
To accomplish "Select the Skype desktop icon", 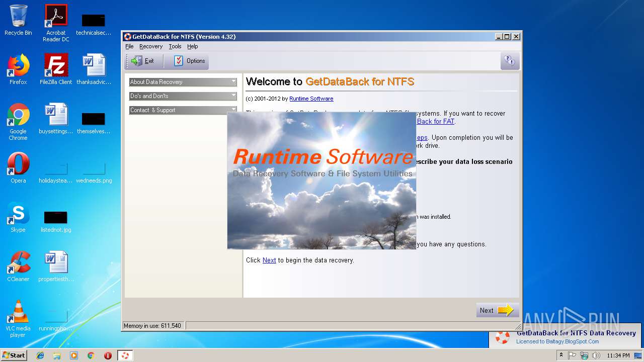I will (18, 217).
